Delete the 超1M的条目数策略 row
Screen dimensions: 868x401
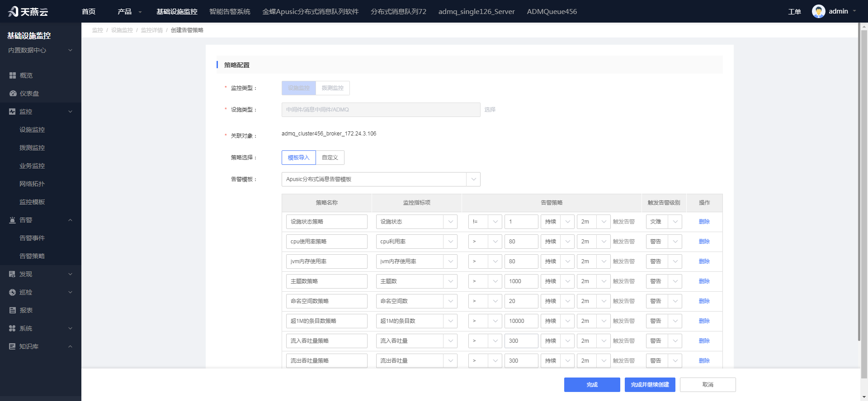point(704,321)
